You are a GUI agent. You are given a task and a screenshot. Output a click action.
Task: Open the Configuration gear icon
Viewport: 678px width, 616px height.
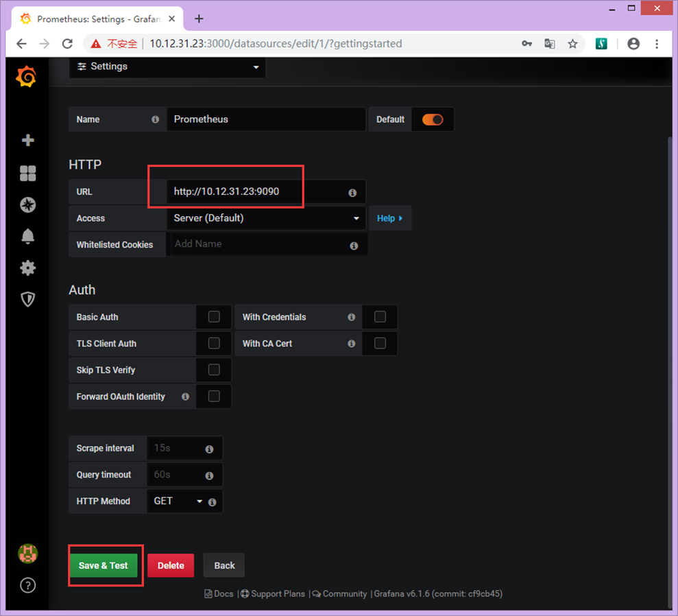27,268
